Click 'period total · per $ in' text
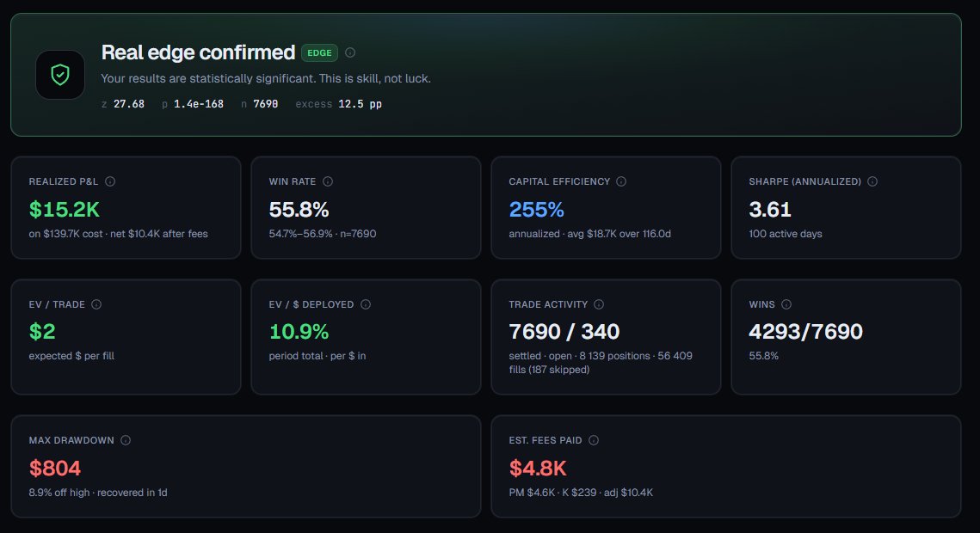The height and width of the screenshot is (533, 980). (x=317, y=356)
